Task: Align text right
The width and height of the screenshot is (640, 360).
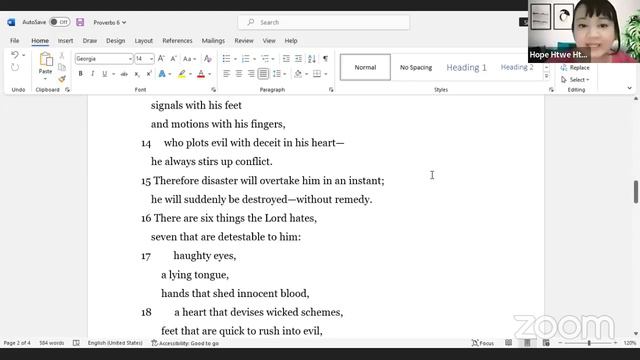Action: (251, 74)
